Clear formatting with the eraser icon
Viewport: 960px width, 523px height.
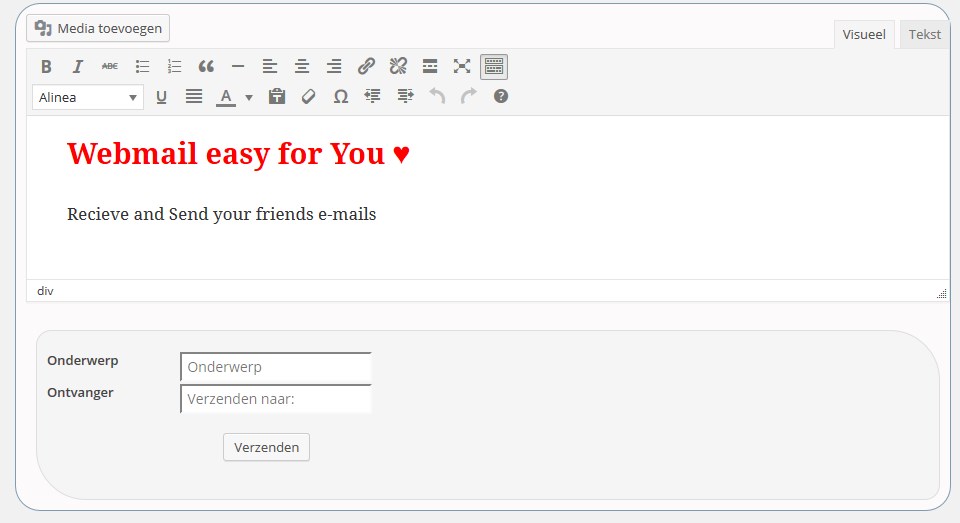(309, 97)
